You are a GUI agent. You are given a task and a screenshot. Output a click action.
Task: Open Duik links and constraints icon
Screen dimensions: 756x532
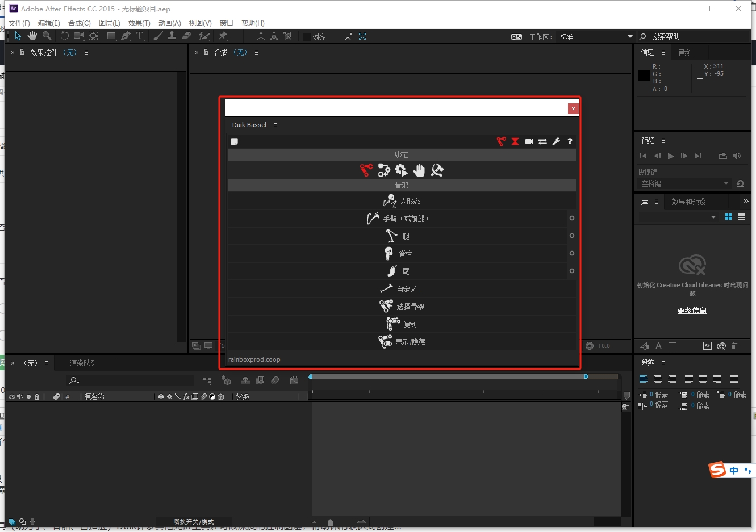(384, 170)
